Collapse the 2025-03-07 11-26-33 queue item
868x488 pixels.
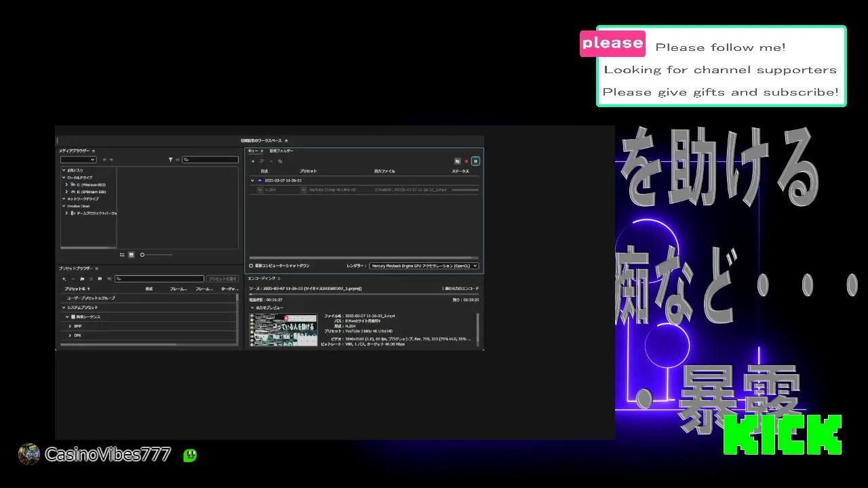click(252, 181)
